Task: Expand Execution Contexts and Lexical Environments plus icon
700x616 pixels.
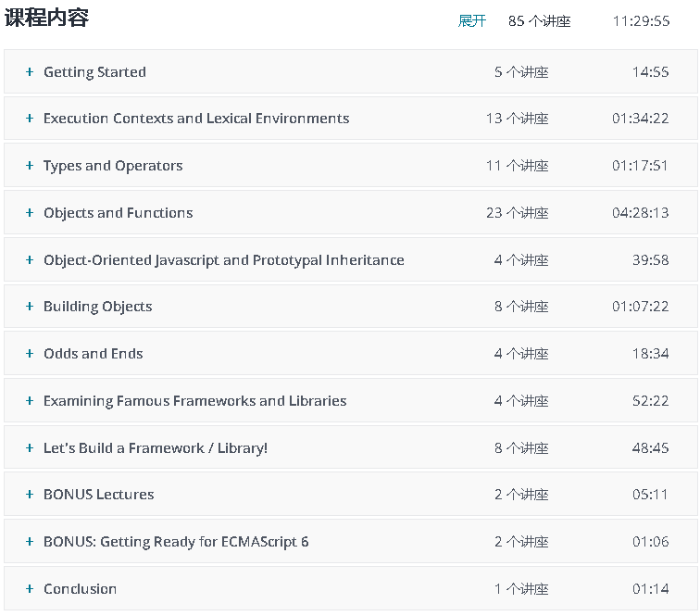Action: (30, 119)
